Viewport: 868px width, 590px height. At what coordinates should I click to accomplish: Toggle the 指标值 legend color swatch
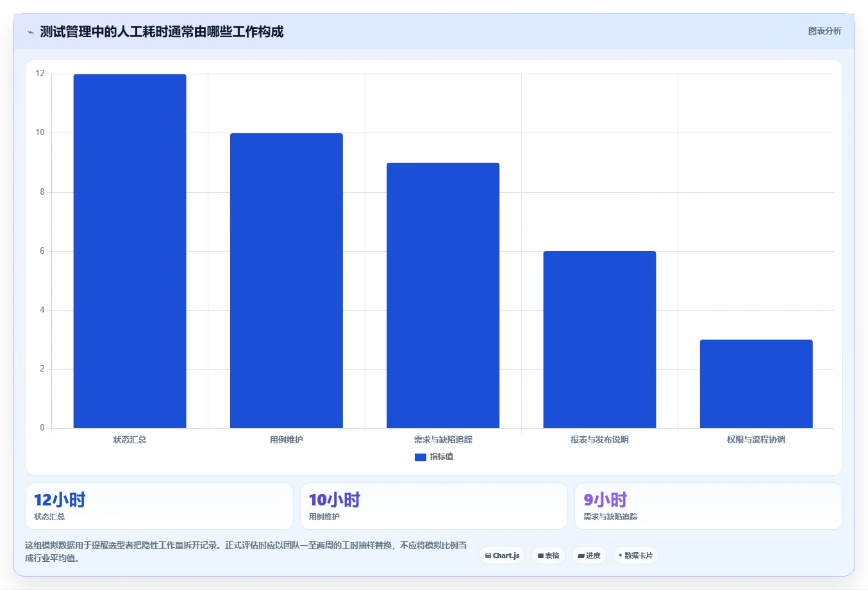tap(421, 457)
